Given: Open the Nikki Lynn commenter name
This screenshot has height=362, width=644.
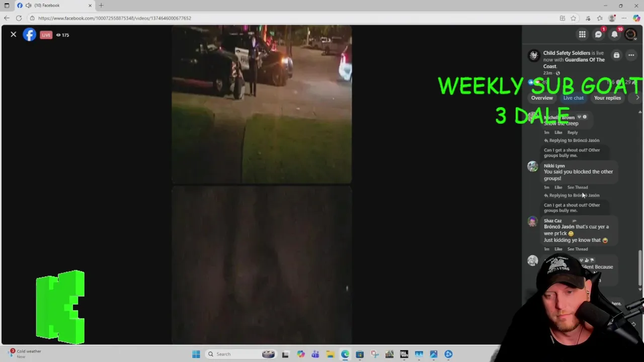Looking at the screenshot, I should coord(554,166).
